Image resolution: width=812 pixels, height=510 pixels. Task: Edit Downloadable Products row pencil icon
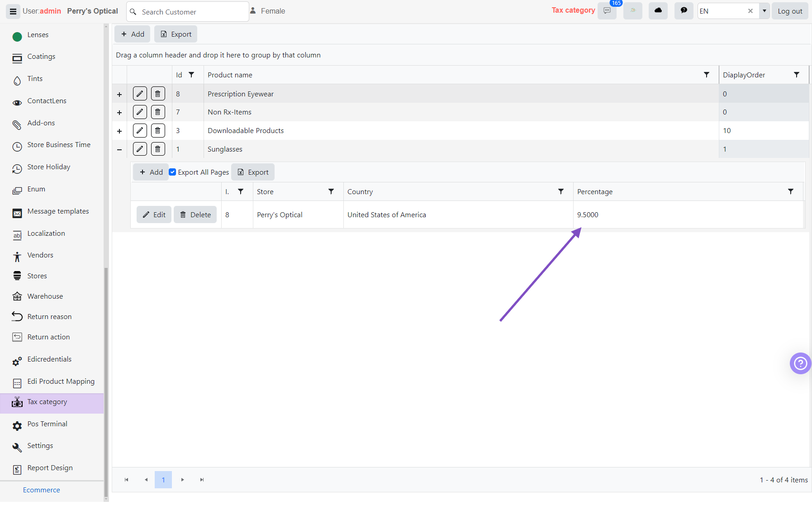140,130
